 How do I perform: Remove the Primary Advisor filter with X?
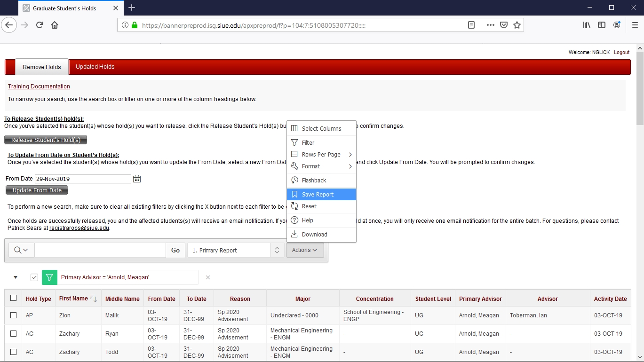tap(208, 277)
